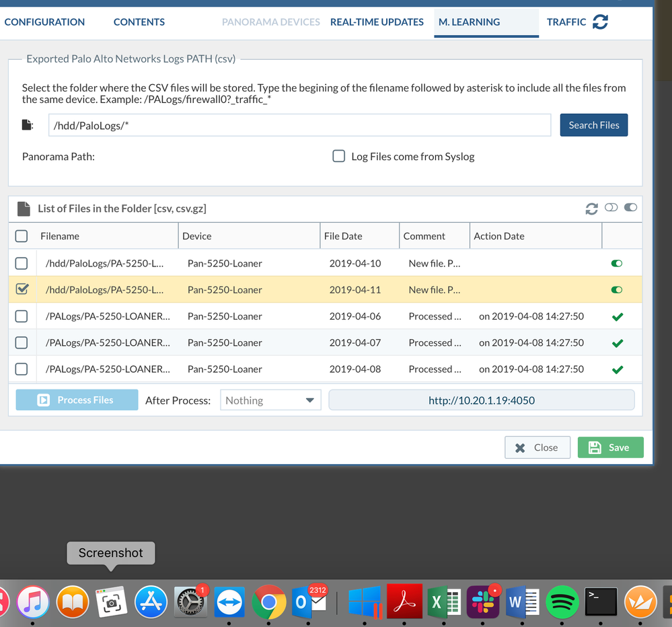Screen dimensions: 672x627
Task: Open Google Chrome from the dock
Action: point(269,601)
